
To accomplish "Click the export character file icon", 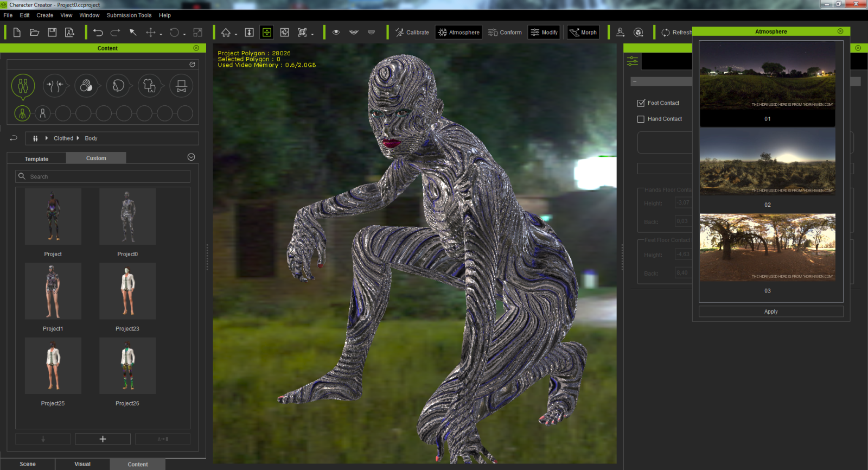I will click(x=70, y=33).
